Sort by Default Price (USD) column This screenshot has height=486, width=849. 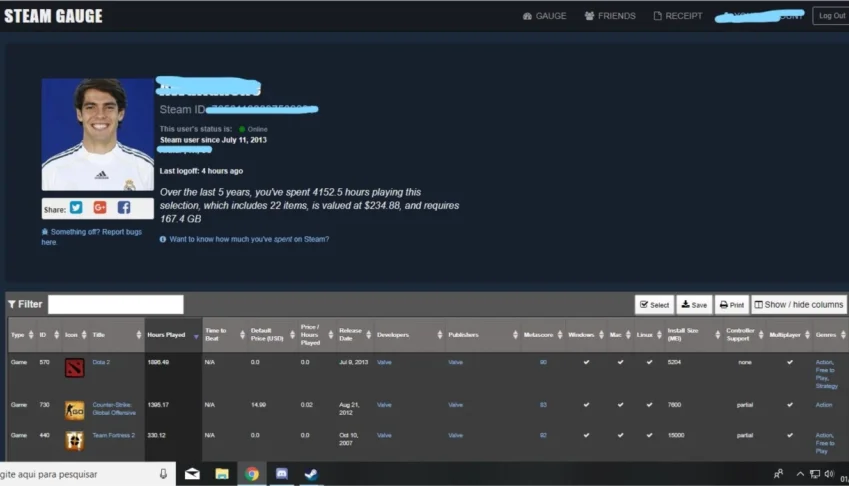(272, 335)
